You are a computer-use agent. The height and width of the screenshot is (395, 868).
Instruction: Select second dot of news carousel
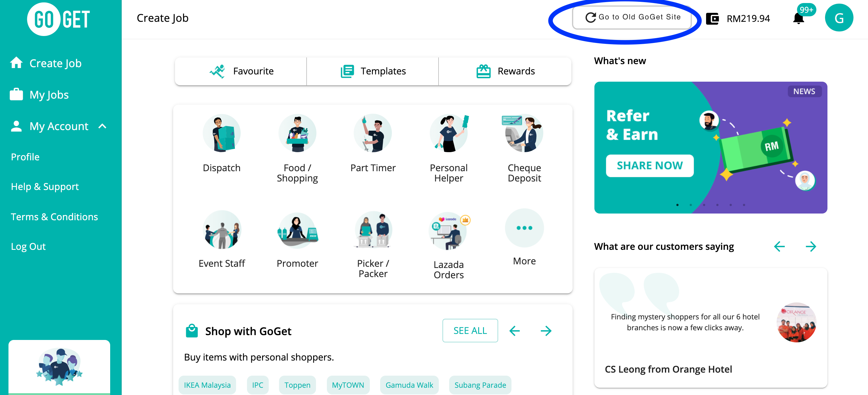[690, 205]
